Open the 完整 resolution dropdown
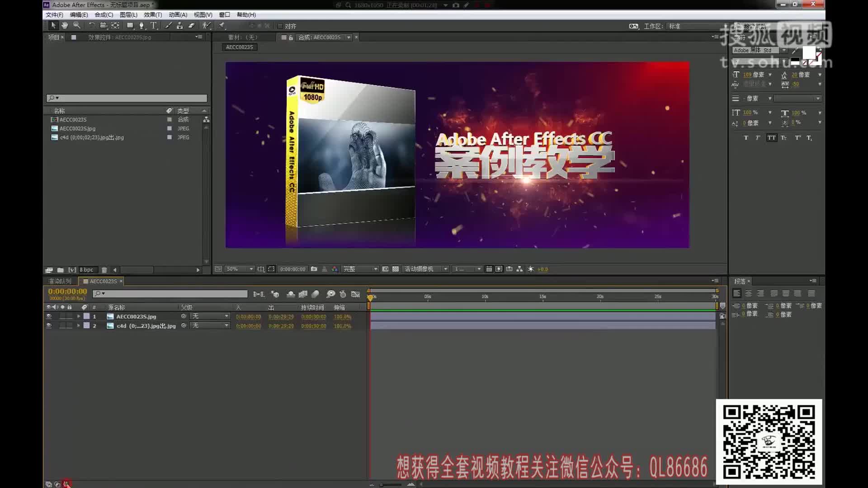Image resolution: width=868 pixels, height=488 pixels. 360,269
